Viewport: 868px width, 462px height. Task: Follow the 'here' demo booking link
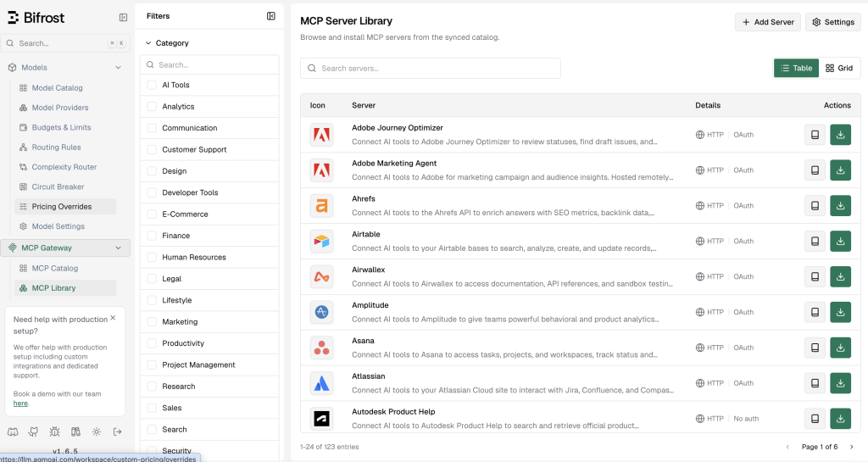click(20, 404)
